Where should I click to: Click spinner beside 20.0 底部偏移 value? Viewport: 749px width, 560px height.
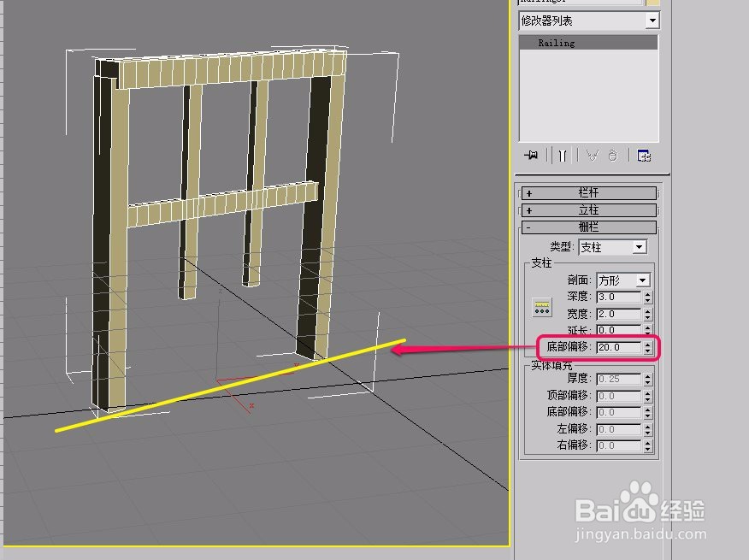tap(648, 348)
